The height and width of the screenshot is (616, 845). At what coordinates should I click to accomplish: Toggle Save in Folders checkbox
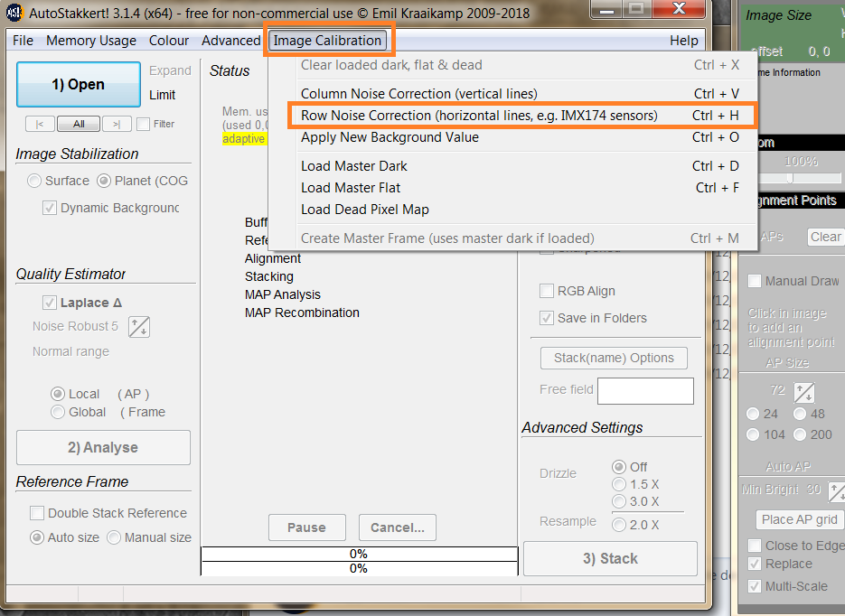tap(547, 318)
